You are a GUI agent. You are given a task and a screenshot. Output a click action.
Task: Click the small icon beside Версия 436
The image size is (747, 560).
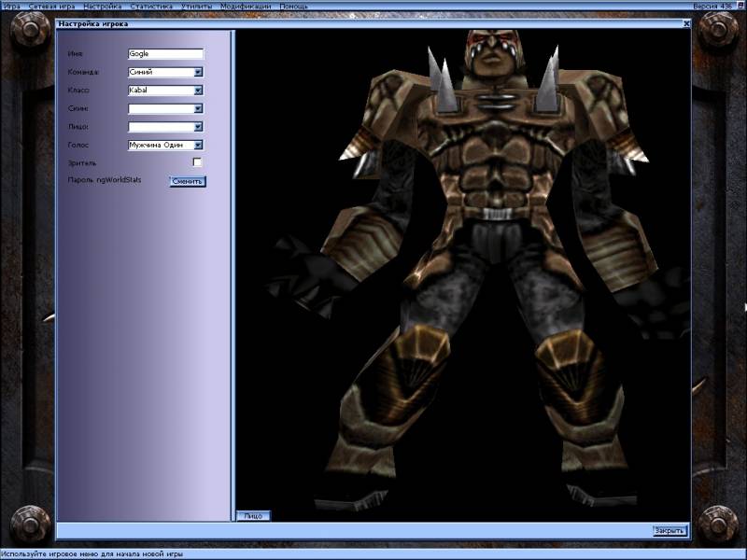click(740, 6)
